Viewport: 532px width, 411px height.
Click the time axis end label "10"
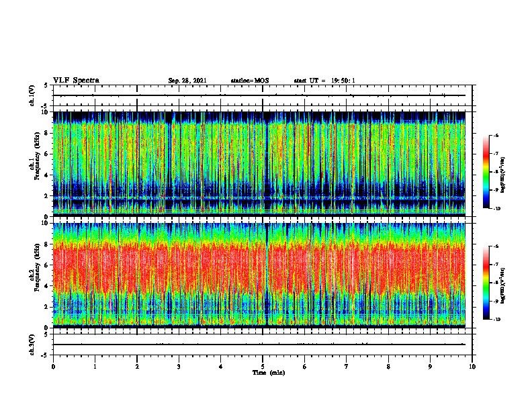[472, 367]
